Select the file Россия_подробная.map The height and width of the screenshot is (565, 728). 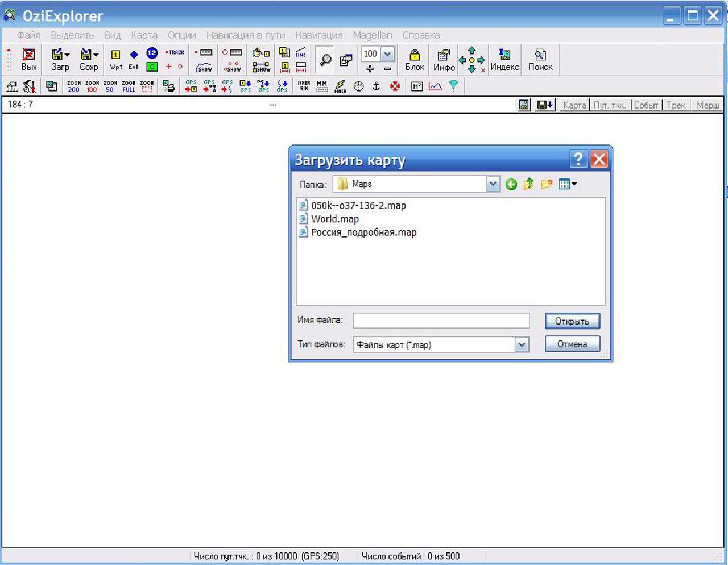pyautogui.click(x=358, y=232)
